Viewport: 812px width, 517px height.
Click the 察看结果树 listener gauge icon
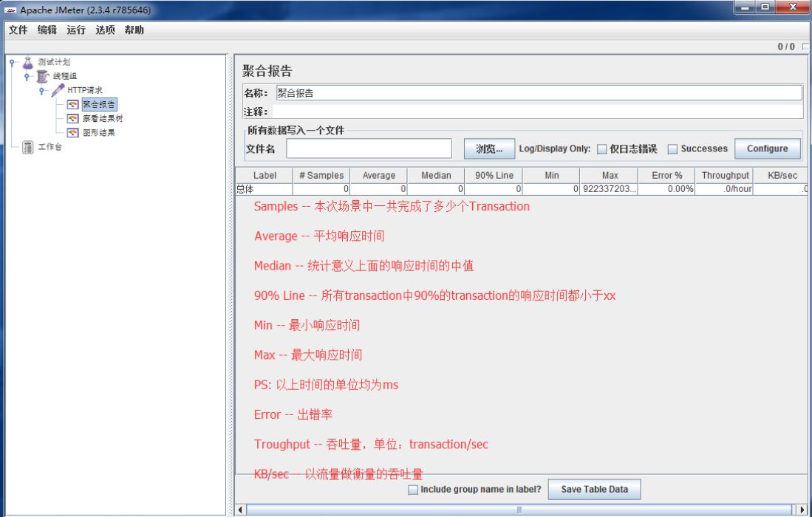[72, 119]
